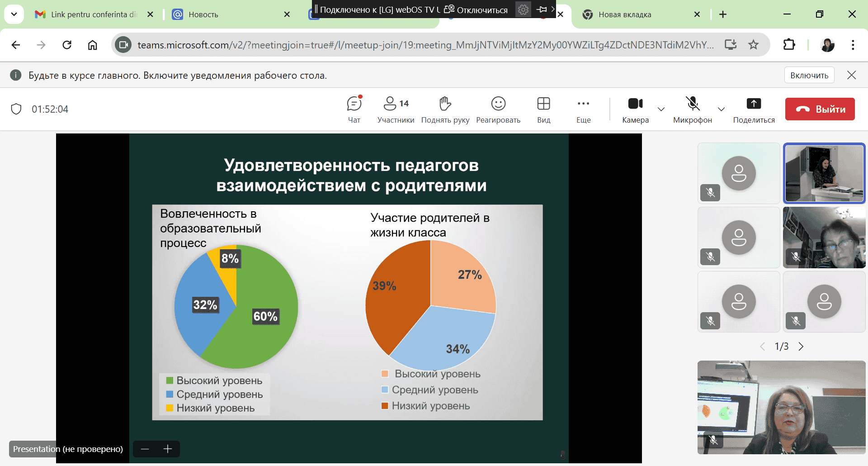The width and height of the screenshot is (868, 466).
Task: Open the reactions menu
Action: click(x=498, y=109)
